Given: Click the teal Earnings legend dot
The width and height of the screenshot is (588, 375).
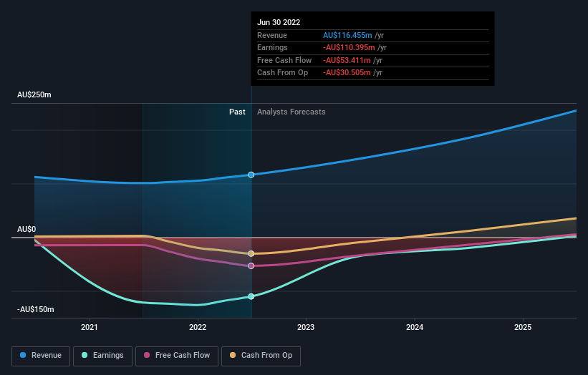Looking at the screenshot, I should pos(85,355).
